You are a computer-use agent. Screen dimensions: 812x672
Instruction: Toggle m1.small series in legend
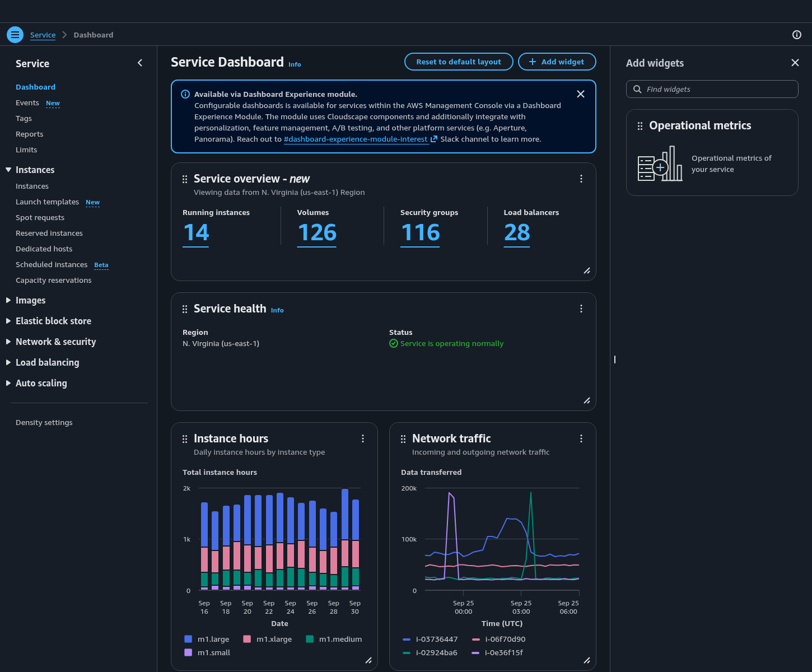click(207, 652)
